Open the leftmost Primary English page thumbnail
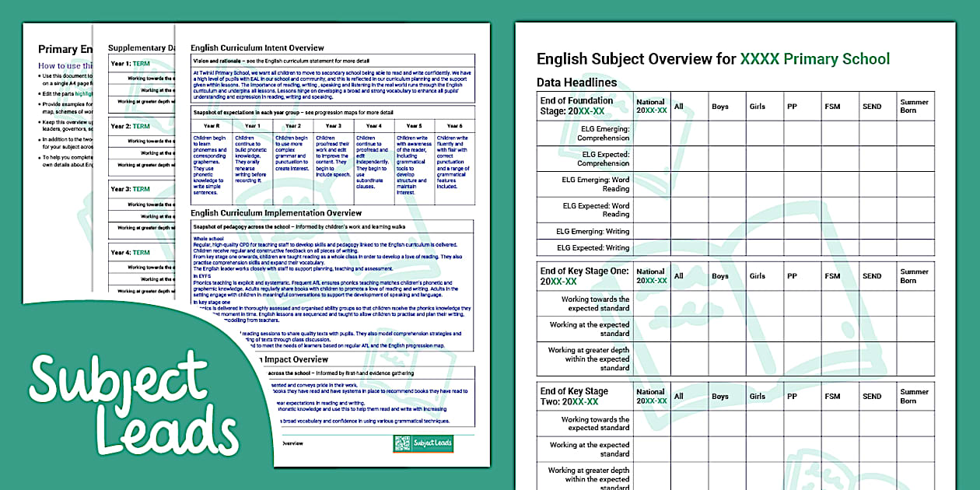 point(58,156)
